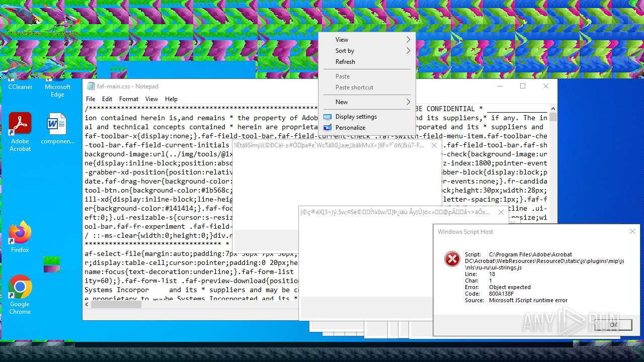Select Paste shortcut entry
Image resolution: width=644 pixels, height=362 pixels.
coord(367,87)
